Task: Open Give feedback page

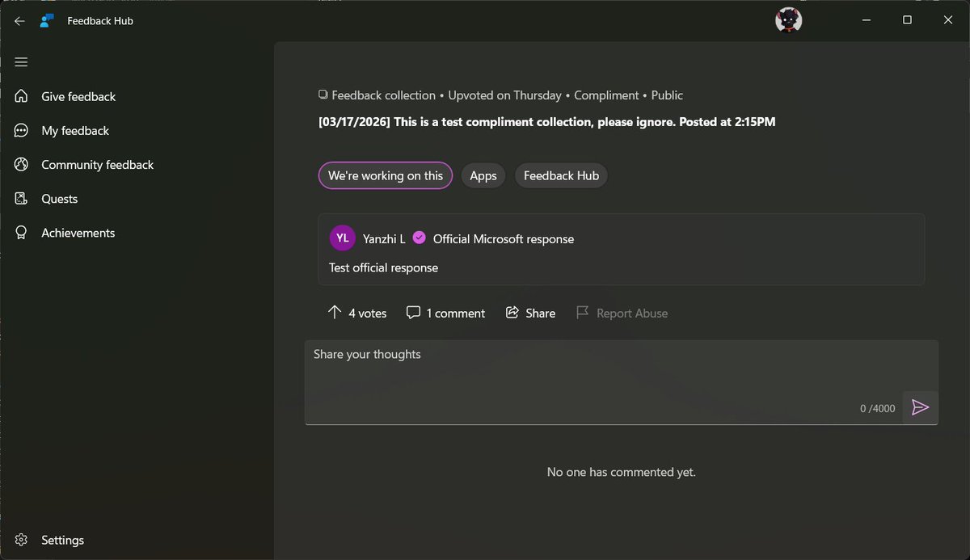Action: tap(78, 96)
